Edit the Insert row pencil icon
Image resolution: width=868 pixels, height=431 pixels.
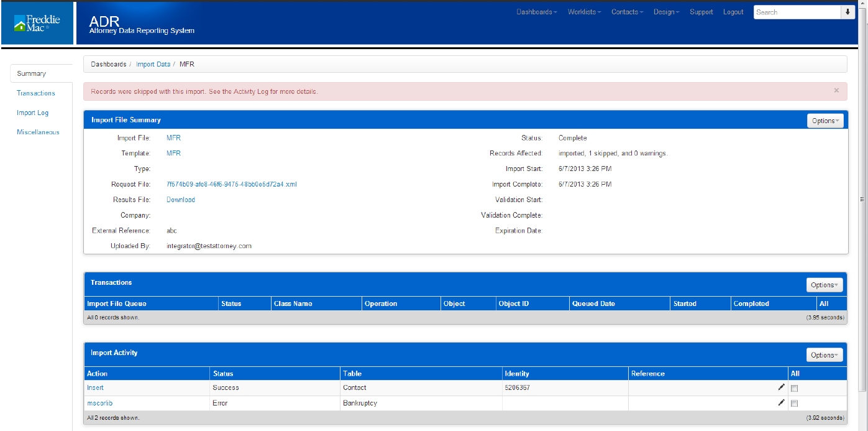click(x=781, y=387)
